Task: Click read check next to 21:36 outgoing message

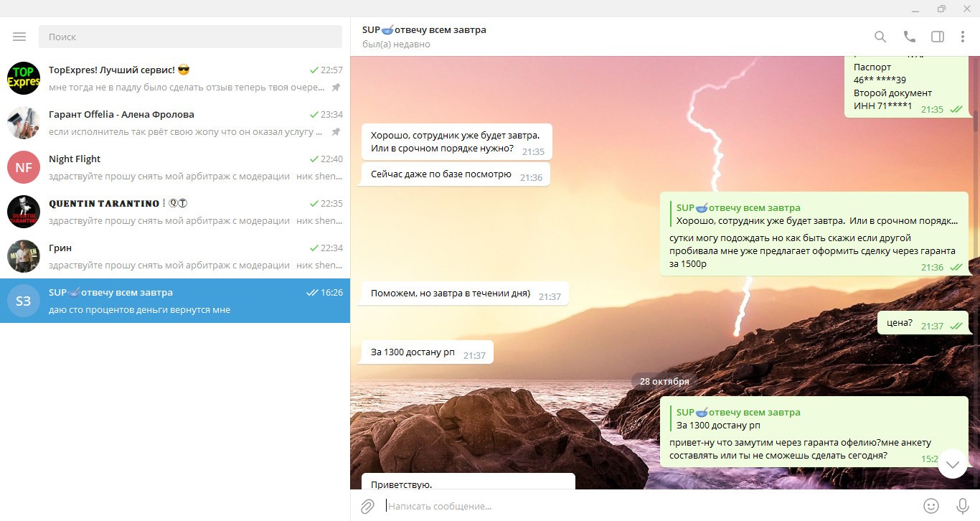Action: click(x=956, y=267)
